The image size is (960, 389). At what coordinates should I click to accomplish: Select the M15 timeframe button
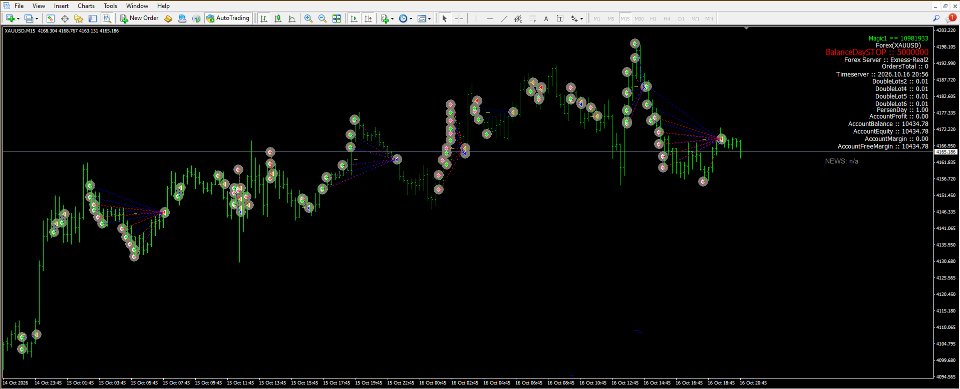[624, 18]
